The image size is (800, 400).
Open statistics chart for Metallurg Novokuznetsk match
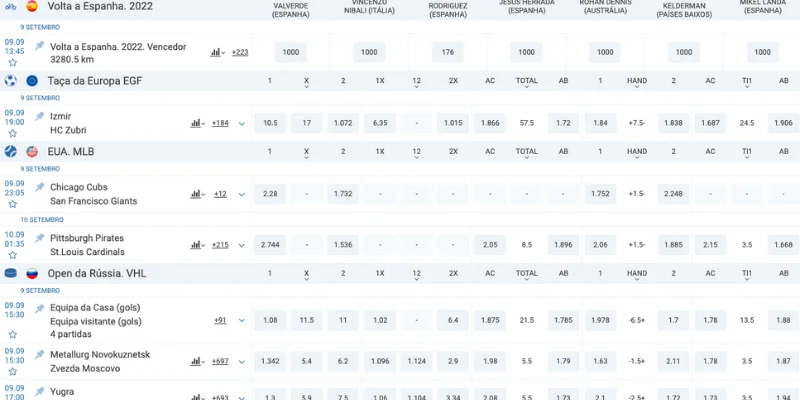click(197, 361)
